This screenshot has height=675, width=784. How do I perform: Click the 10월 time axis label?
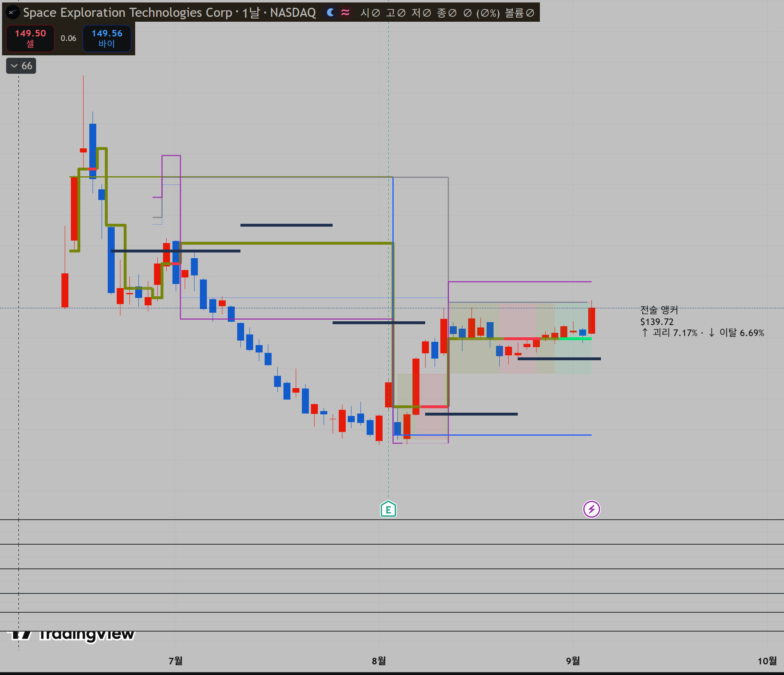[x=767, y=661]
